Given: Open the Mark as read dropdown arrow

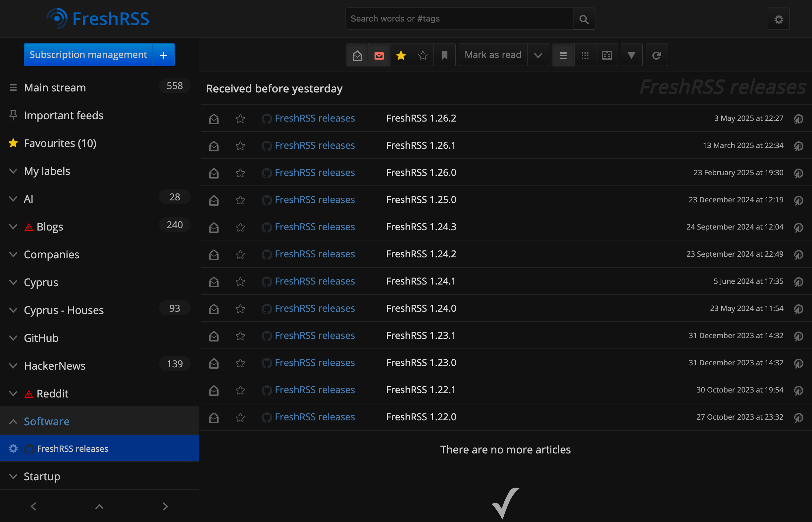Looking at the screenshot, I should click(x=538, y=55).
